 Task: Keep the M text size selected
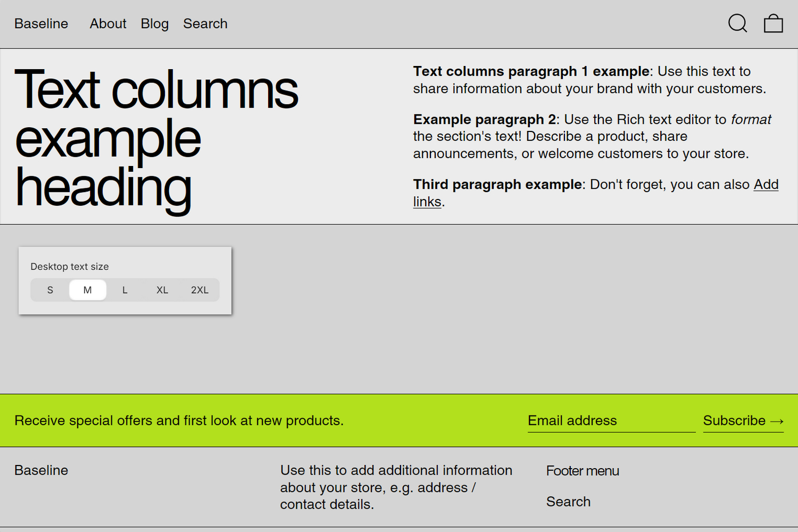87,290
